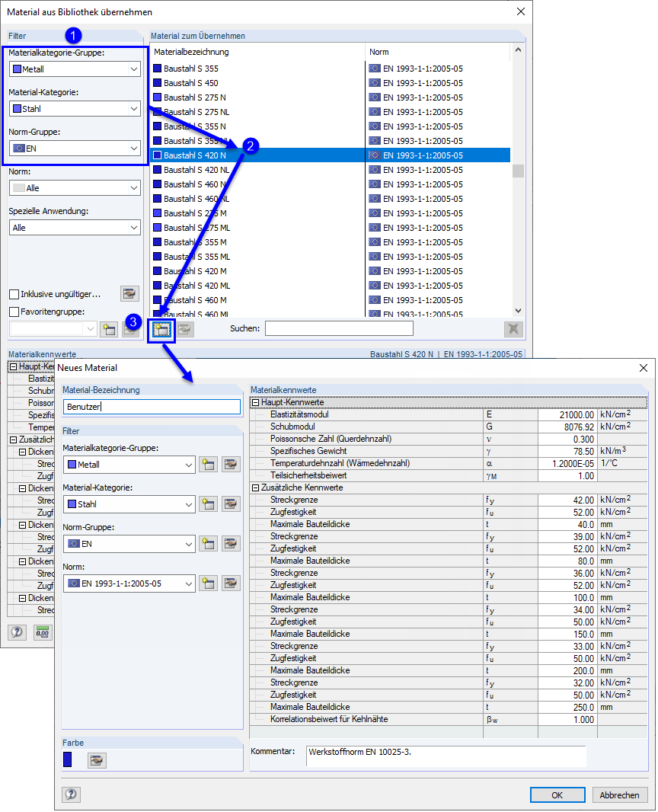Select Baustahl S 420 ML row
The height and width of the screenshot is (812, 658).
[x=331, y=286]
